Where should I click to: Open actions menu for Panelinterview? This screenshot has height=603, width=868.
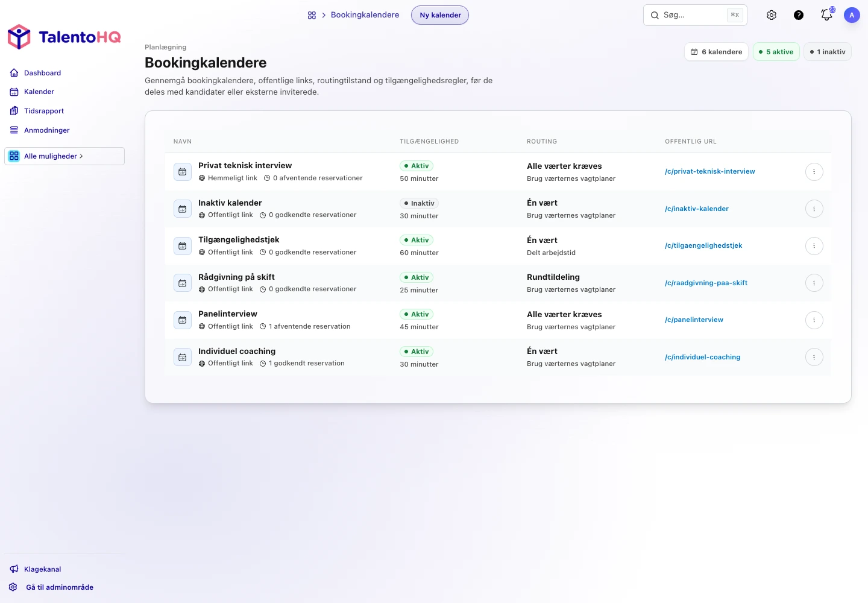point(814,320)
